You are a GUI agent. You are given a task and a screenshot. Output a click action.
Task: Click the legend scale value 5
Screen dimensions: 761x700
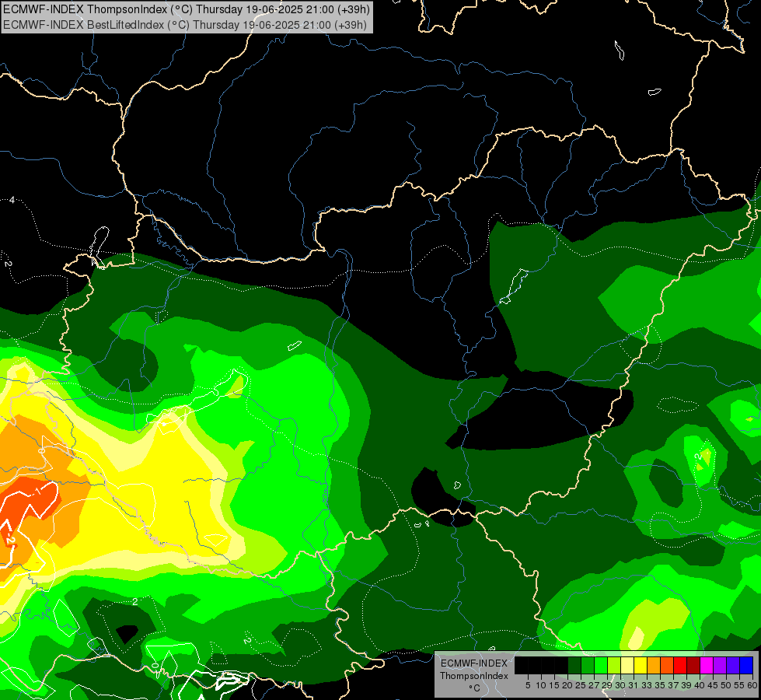pyautogui.click(x=528, y=685)
